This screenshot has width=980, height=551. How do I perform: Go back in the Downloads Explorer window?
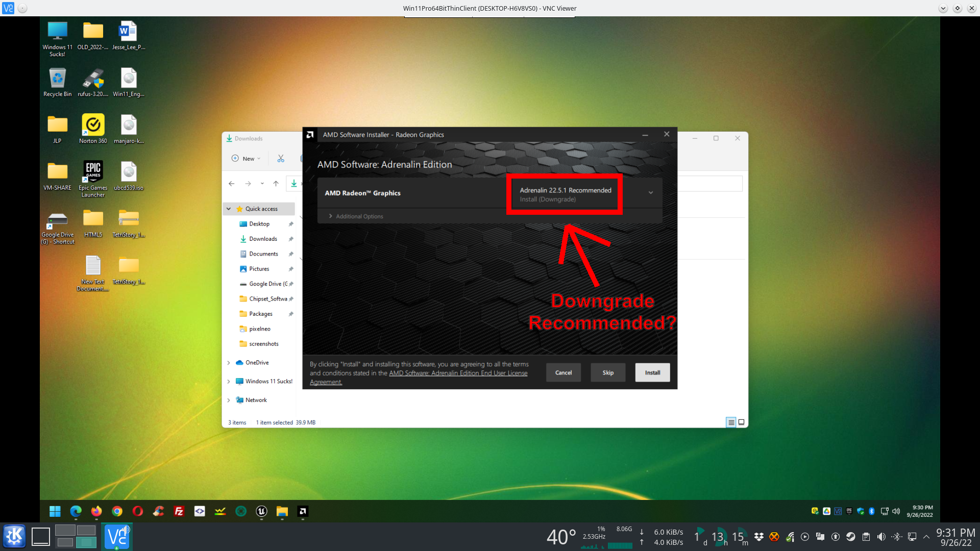pyautogui.click(x=232, y=184)
